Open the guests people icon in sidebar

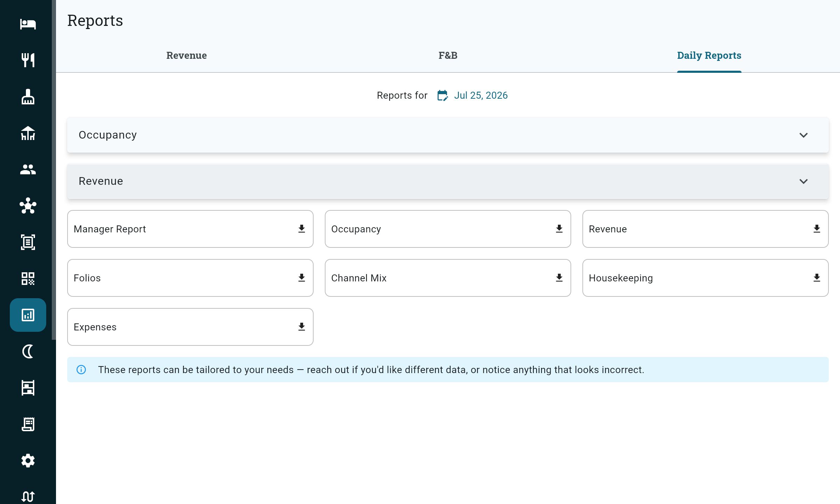pos(28,169)
